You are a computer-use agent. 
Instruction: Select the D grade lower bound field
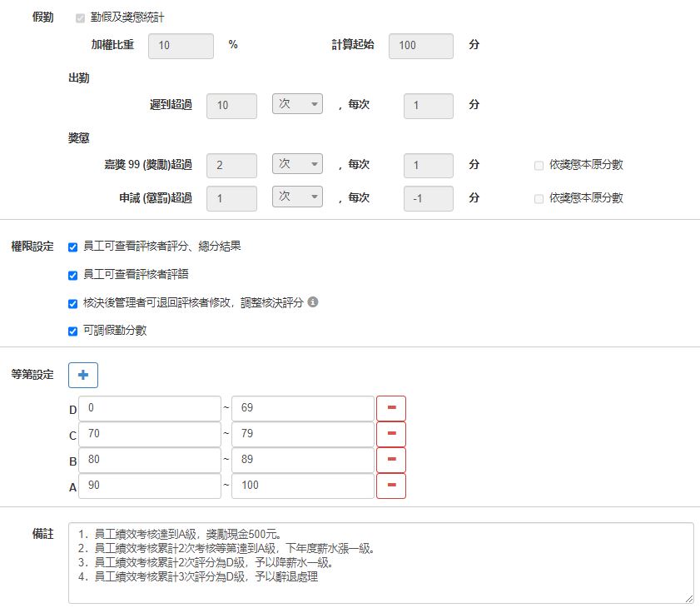click(x=150, y=408)
